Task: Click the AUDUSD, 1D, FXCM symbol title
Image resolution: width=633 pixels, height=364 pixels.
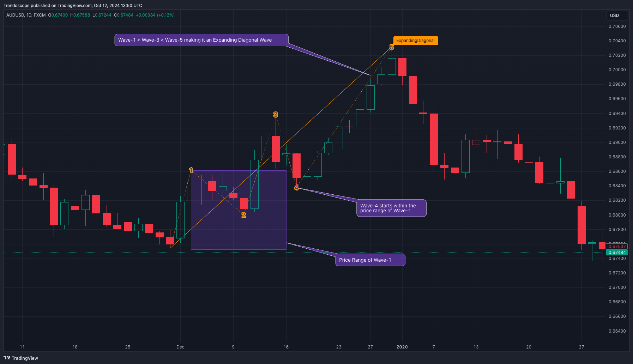Action: pyautogui.click(x=26, y=15)
